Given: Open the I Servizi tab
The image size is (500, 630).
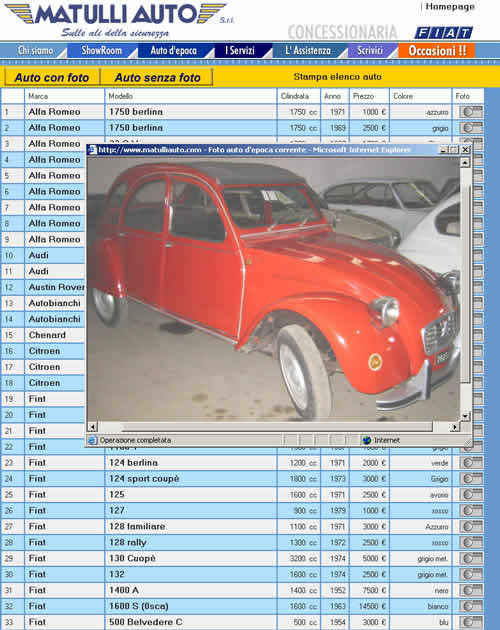Looking at the screenshot, I should pos(240,51).
